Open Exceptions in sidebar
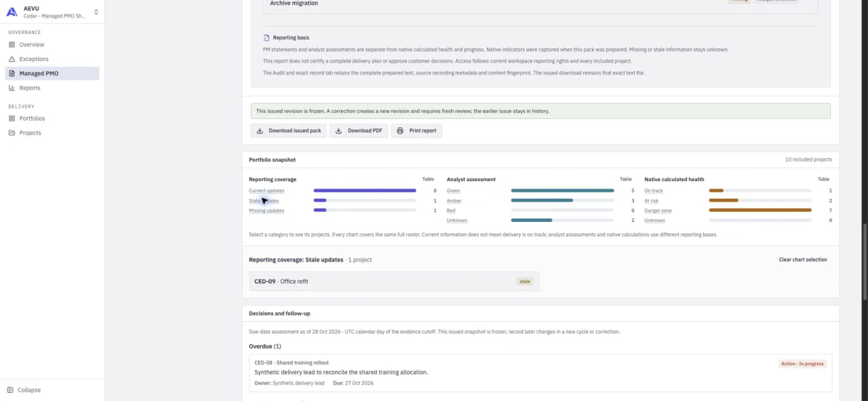Viewport: 868px width, 401px height. pyautogui.click(x=52, y=59)
